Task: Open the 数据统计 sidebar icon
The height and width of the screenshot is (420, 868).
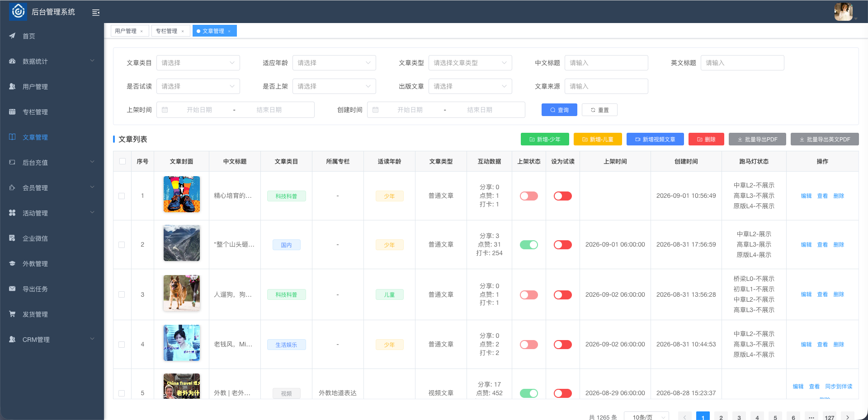Action: 12,61
